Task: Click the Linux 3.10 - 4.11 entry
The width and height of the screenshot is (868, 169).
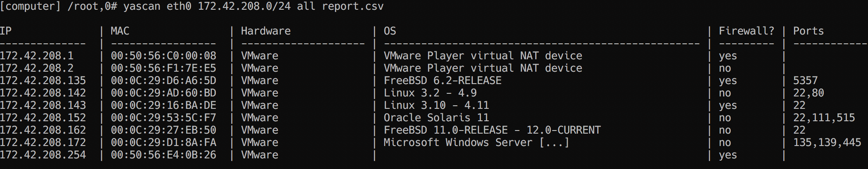Action: 436,105
